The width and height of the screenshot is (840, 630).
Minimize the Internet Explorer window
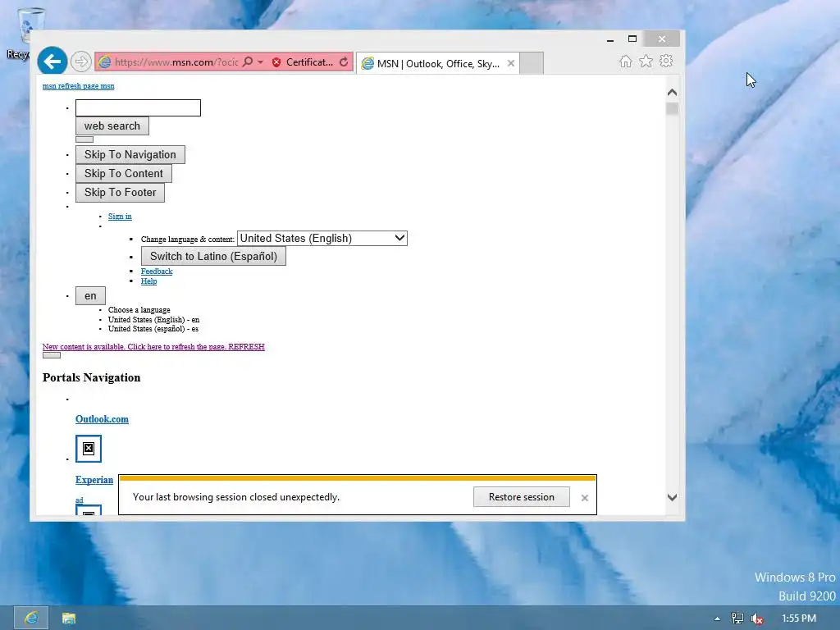point(610,39)
